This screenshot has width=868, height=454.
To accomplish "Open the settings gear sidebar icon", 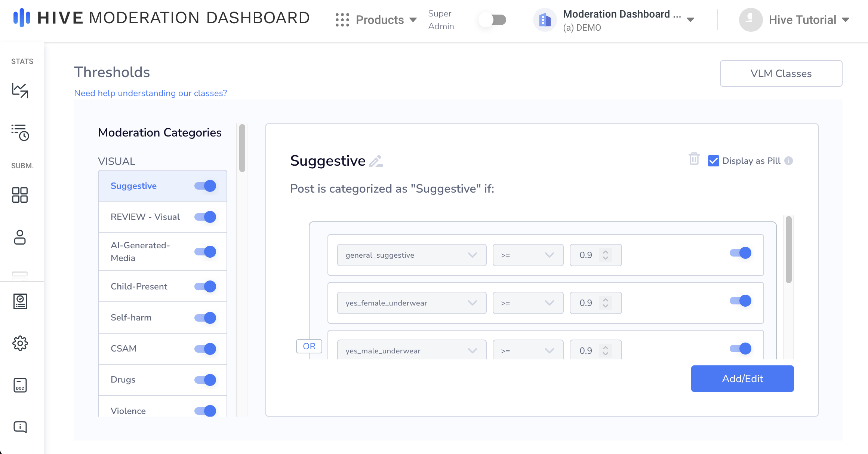I will 20,343.
